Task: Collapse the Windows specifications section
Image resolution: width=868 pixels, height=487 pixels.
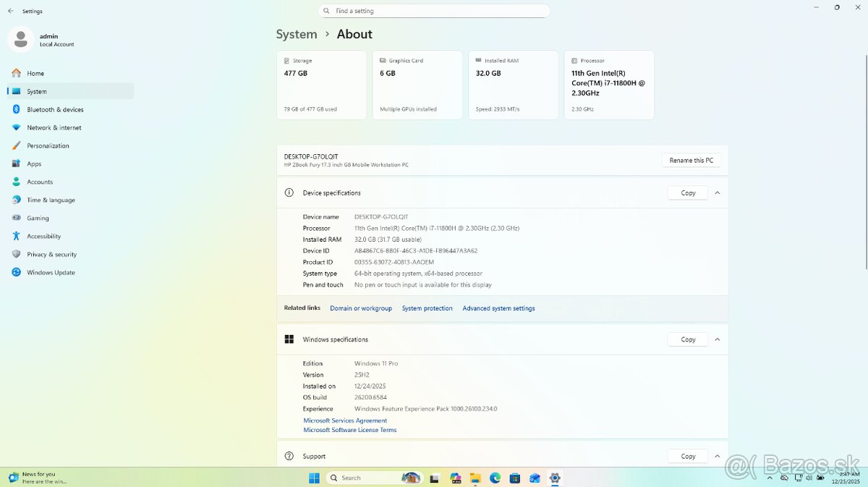Action: tap(717, 339)
